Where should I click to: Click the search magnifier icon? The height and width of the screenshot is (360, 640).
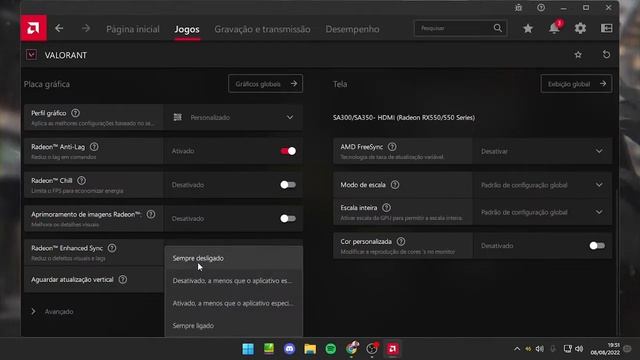coord(498,28)
